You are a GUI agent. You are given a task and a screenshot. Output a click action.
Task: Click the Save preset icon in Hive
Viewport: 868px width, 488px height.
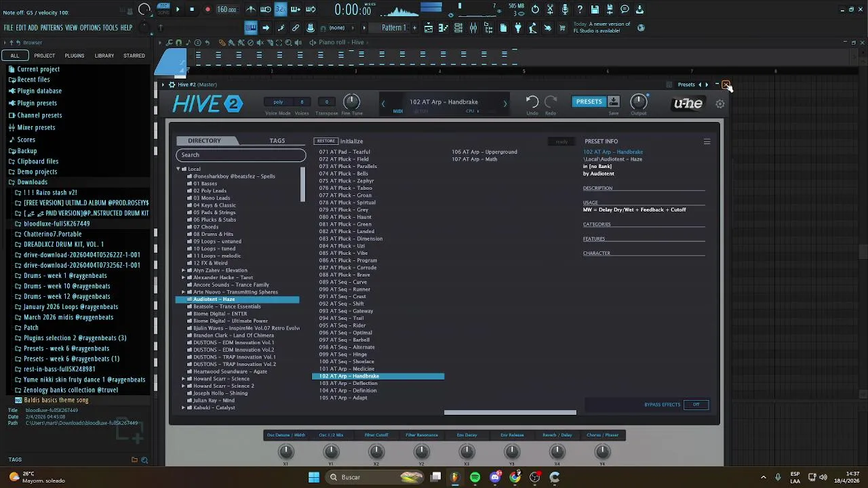[x=614, y=102]
